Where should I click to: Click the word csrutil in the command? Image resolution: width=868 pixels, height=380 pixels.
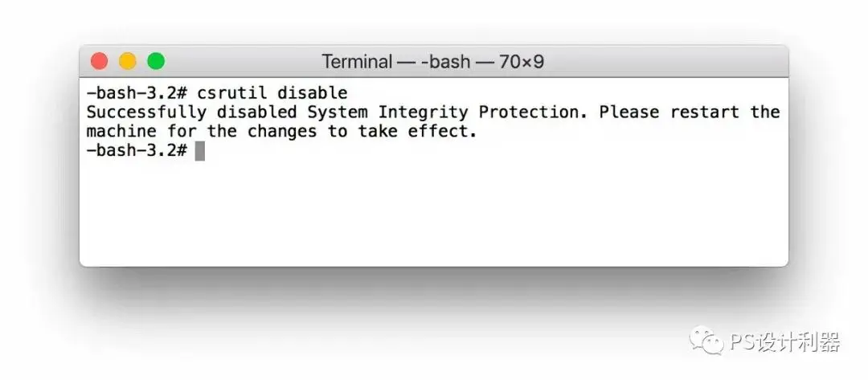pyautogui.click(x=232, y=93)
